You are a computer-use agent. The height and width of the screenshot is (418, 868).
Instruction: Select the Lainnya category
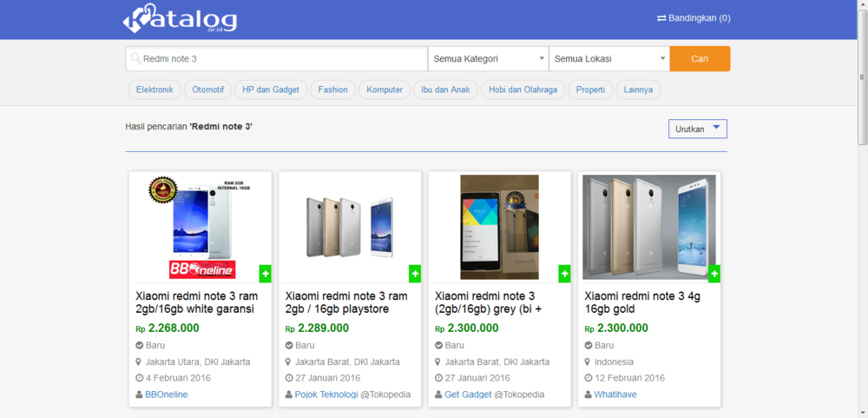pyautogui.click(x=638, y=90)
